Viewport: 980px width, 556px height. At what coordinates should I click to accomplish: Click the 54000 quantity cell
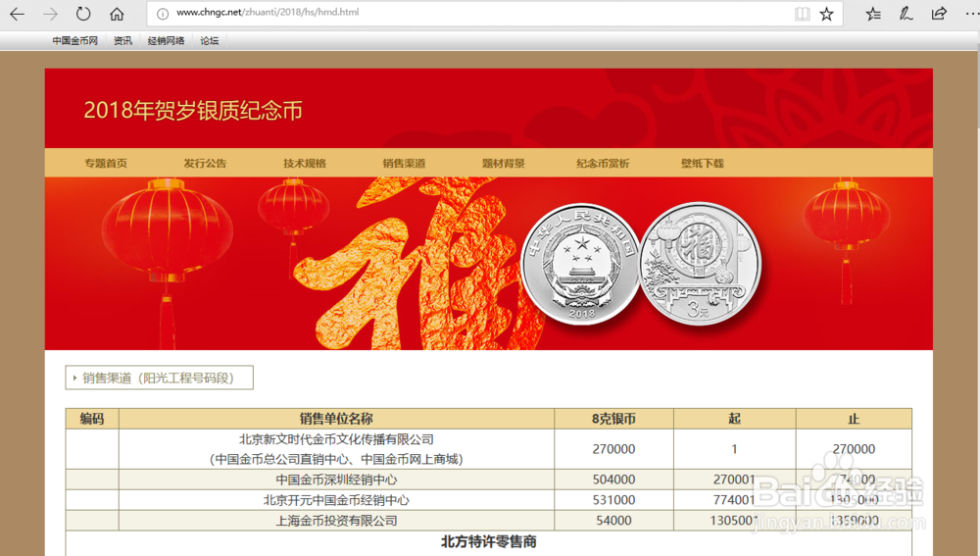tap(613, 521)
